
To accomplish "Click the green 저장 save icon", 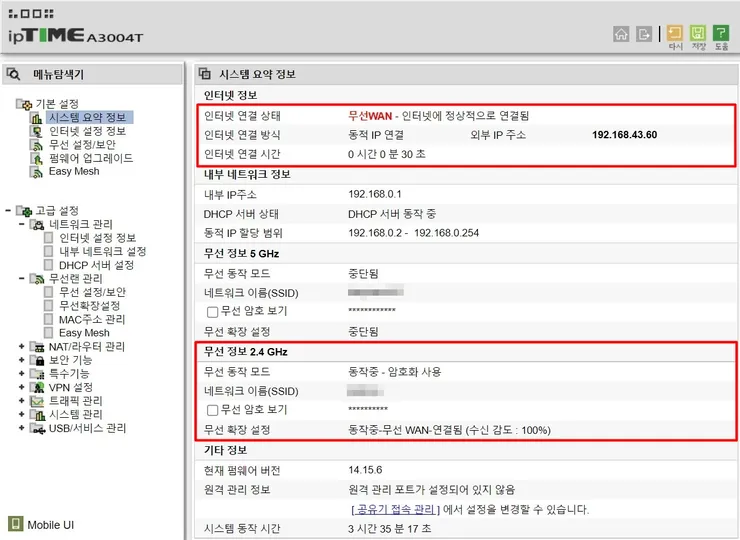I will [x=698, y=33].
